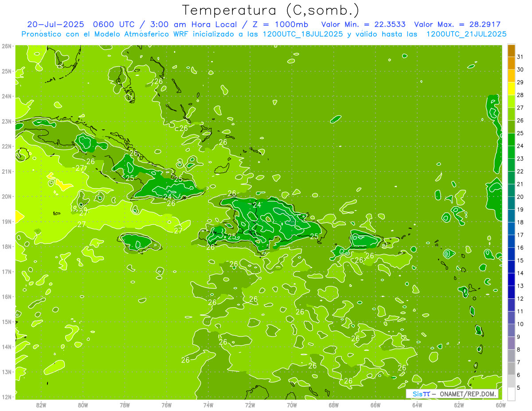Click the gray legend swatch between 6 and 7
532x411 pixels.
[x=511, y=368]
